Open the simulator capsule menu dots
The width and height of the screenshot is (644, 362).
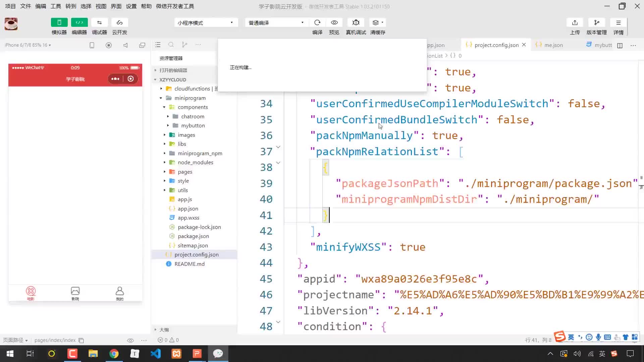pos(115,79)
